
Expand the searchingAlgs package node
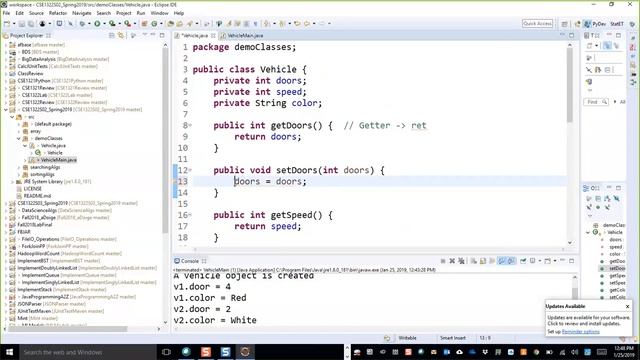[x=19, y=167]
